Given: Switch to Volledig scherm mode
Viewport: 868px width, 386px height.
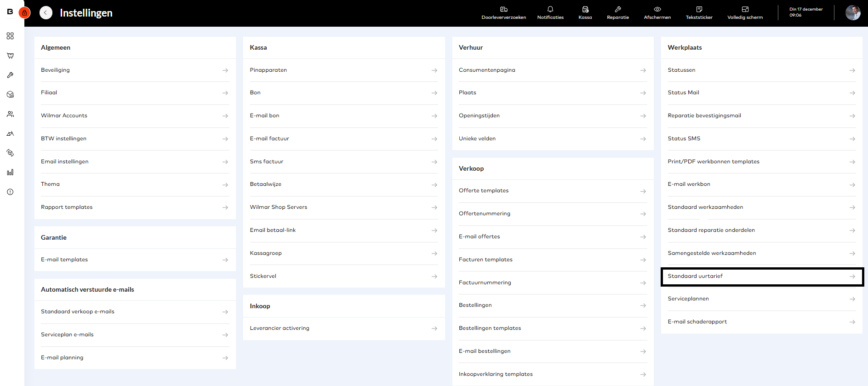Looking at the screenshot, I should tap(745, 12).
